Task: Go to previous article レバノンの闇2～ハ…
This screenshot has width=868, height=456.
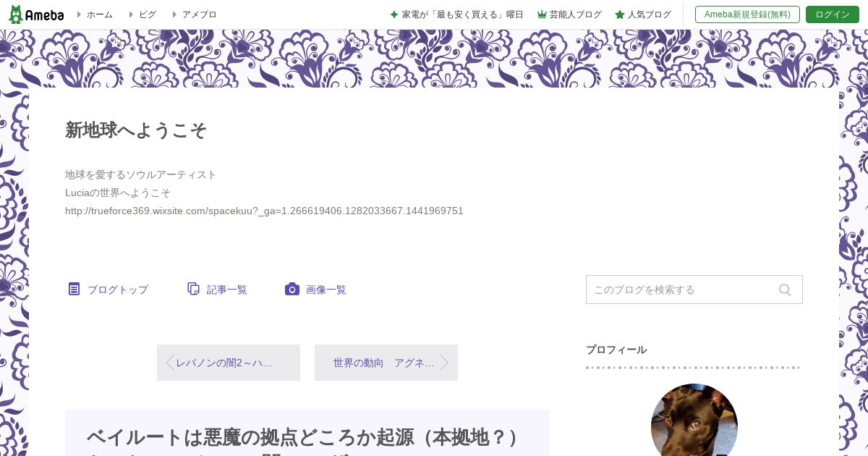Action: (229, 363)
